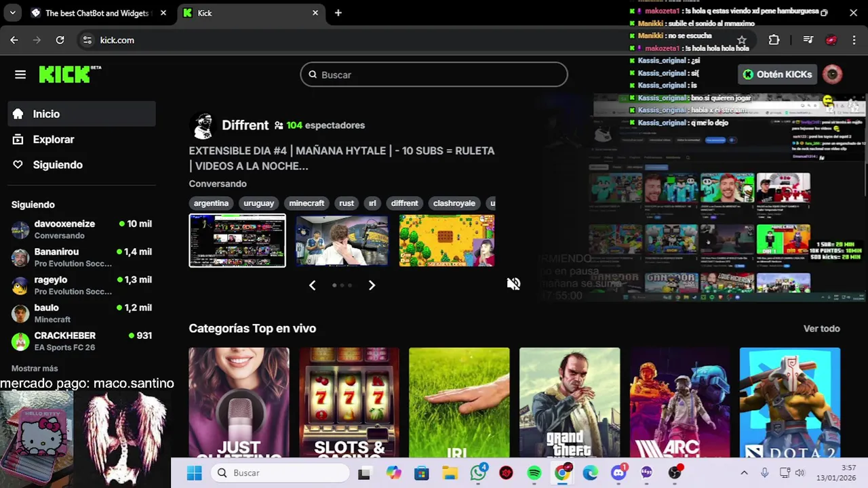Go to the next featured stream

tap(372, 285)
